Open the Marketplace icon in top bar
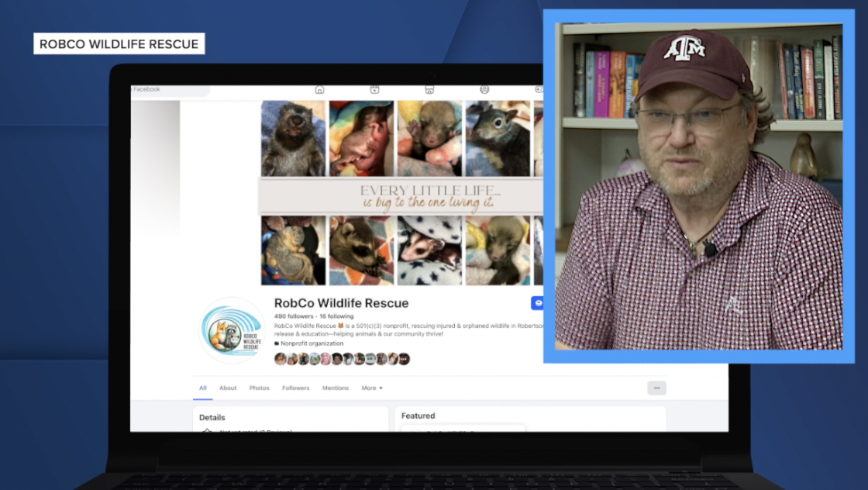Screen dimensions: 868x490 429,90
